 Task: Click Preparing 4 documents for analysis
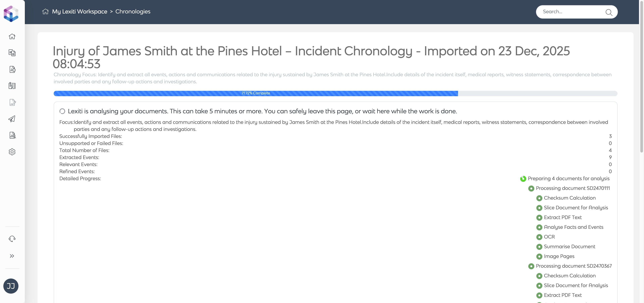click(569, 179)
